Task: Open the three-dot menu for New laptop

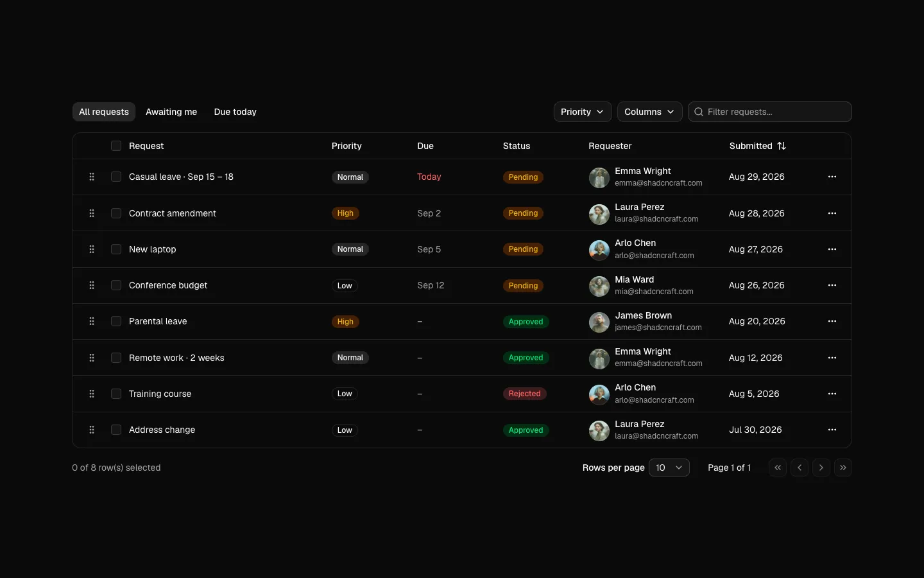Action: pyautogui.click(x=832, y=249)
